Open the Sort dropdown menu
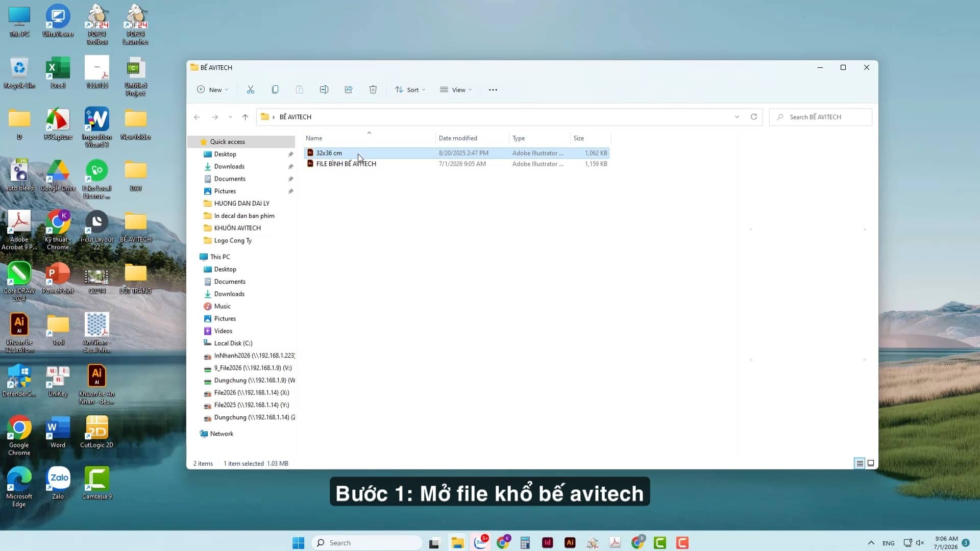 [410, 90]
